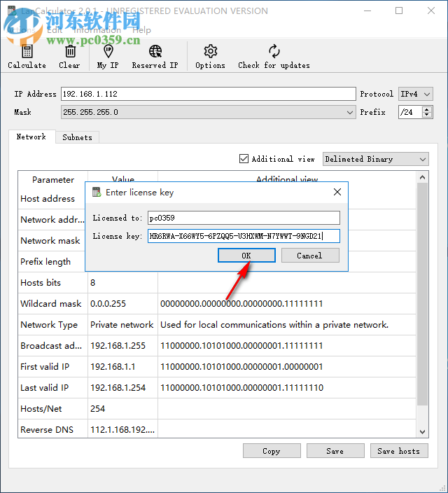
Task: Open the Information menu
Action: click(97, 30)
